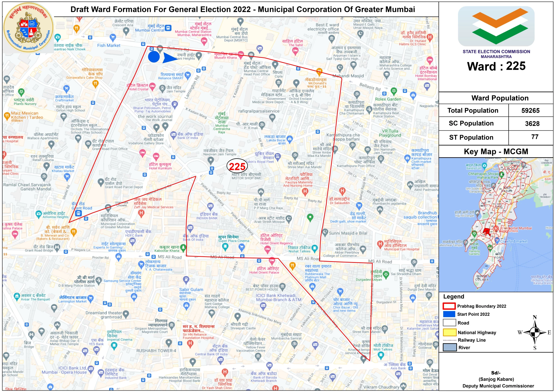Click the blue start point circle

154,57
